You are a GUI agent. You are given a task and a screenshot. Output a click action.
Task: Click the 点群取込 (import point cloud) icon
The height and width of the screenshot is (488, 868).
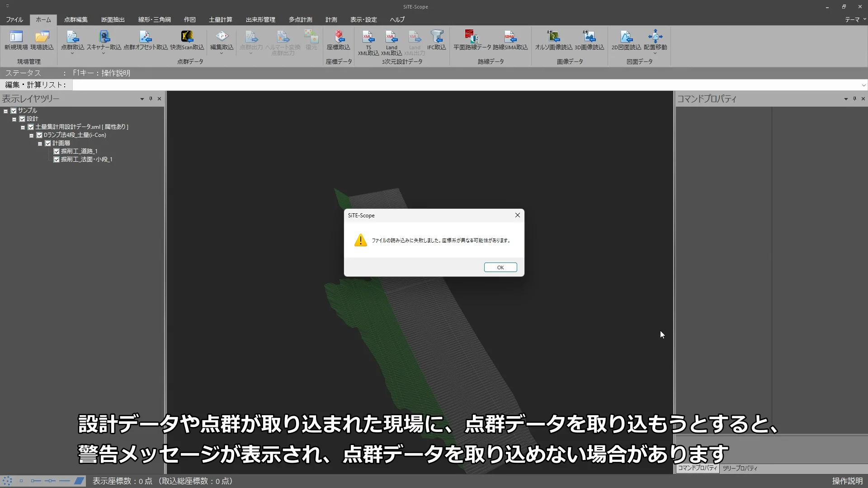(72, 37)
